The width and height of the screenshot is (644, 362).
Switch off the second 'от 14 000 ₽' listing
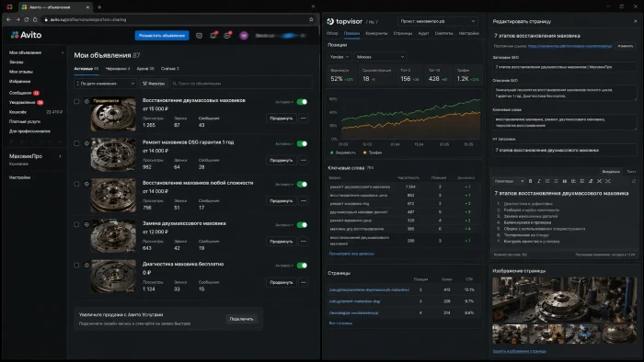click(x=302, y=184)
